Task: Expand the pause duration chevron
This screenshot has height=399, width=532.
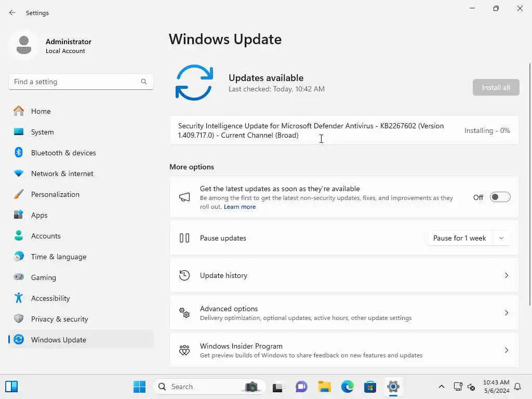Action: (501, 238)
